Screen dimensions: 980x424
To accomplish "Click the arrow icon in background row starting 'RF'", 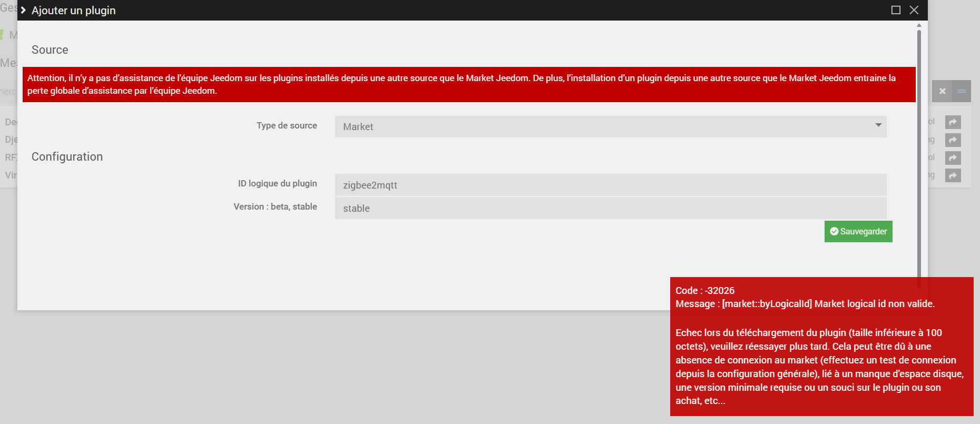I will tap(953, 158).
